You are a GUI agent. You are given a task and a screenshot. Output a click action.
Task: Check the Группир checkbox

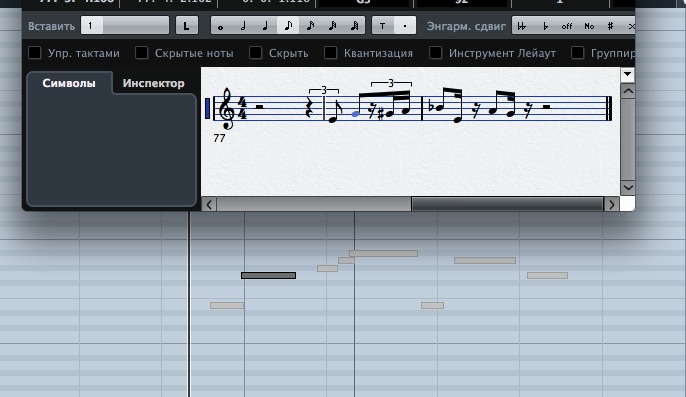click(x=578, y=53)
